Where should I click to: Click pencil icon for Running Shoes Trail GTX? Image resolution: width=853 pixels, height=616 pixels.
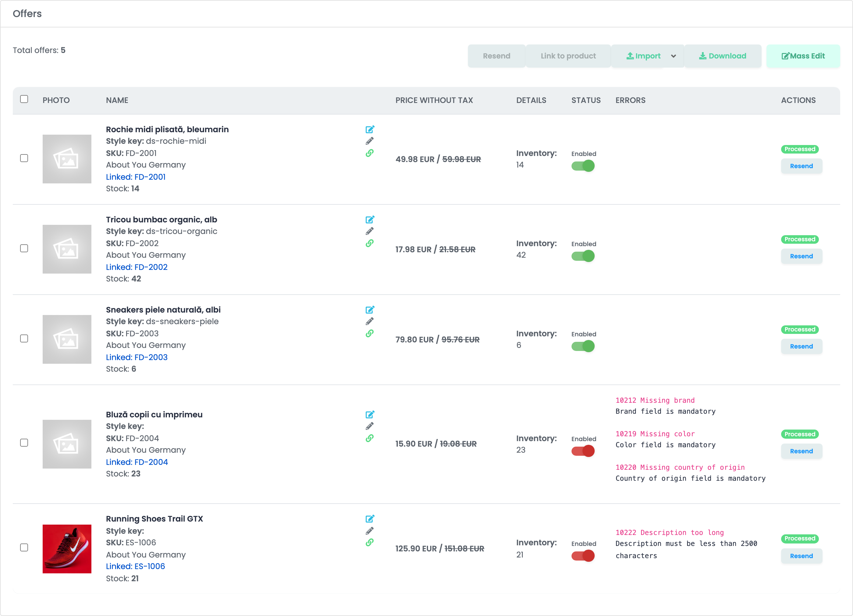[370, 531]
